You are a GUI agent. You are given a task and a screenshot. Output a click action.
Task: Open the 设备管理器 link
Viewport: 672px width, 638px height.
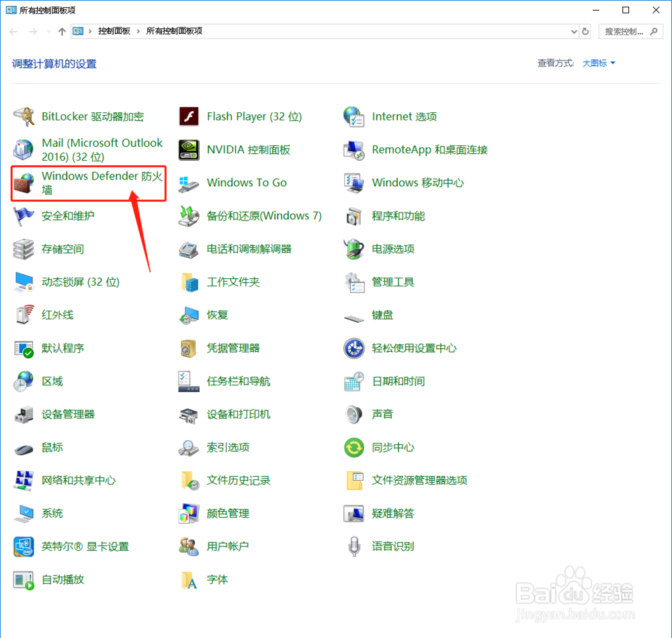(x=68, y=415)
